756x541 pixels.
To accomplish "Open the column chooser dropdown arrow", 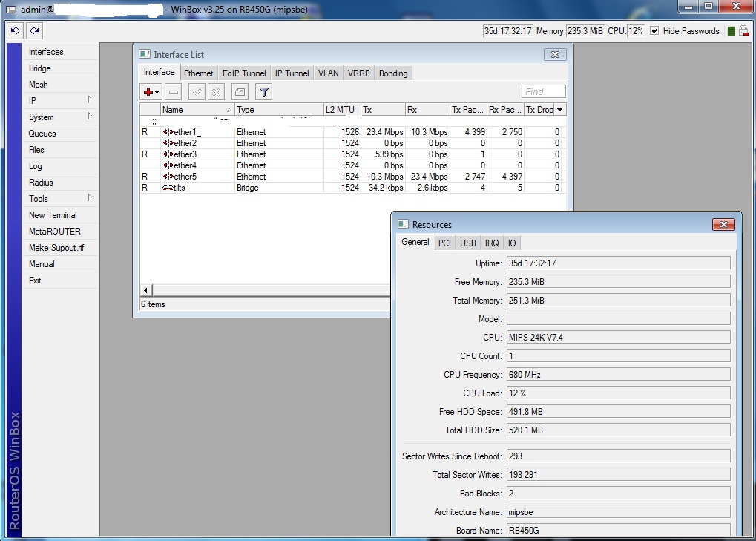I will 560,109.
